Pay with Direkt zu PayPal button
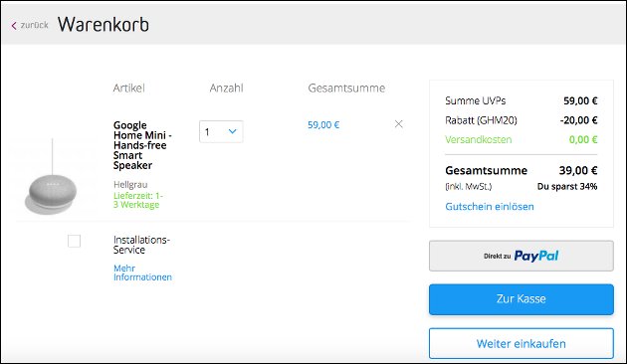 [x=522, y=256]
